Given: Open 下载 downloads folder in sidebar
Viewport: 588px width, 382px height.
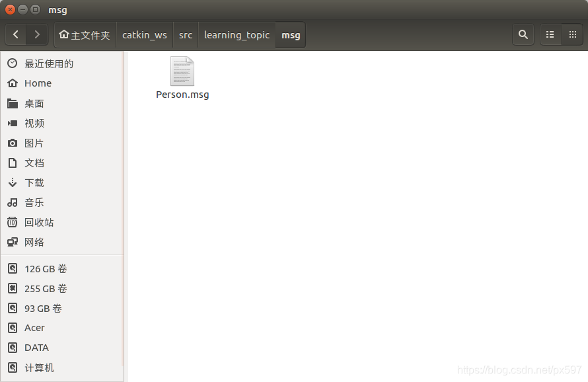Looking at the screenshot, I should pos(62,183).
